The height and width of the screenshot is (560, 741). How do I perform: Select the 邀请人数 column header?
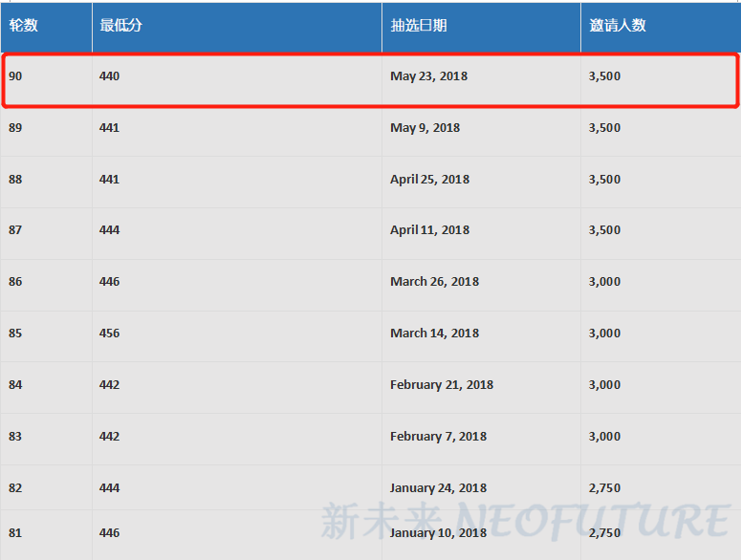pos(618,26)
